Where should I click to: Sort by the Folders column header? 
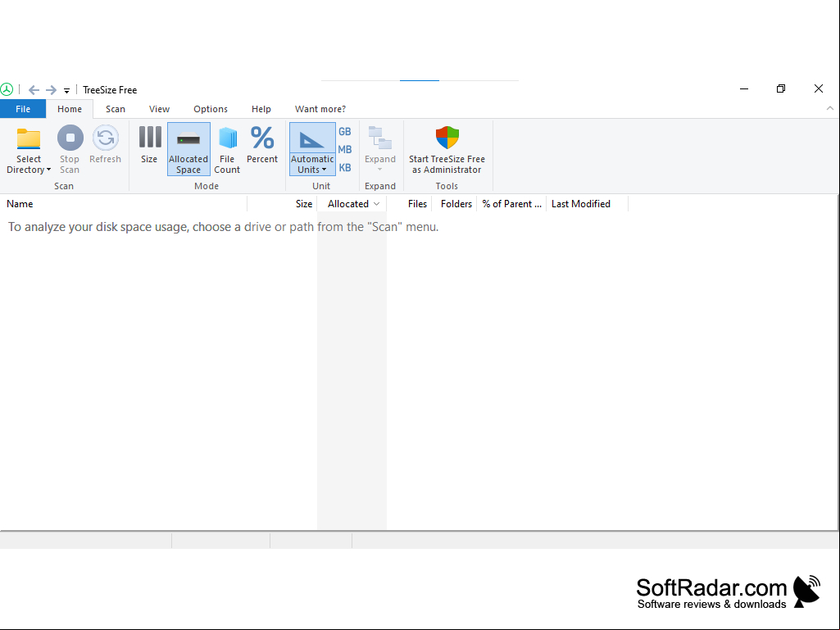(x=454, y=204)
